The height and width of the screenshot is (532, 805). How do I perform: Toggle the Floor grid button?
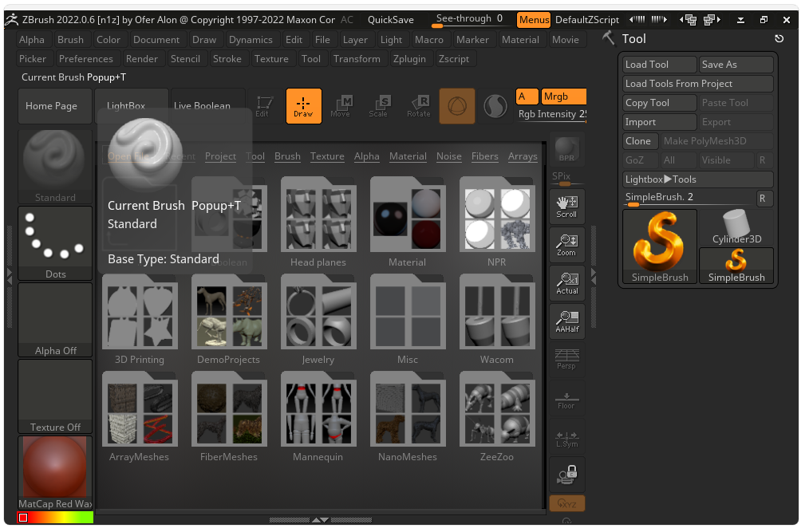(566, 399)
